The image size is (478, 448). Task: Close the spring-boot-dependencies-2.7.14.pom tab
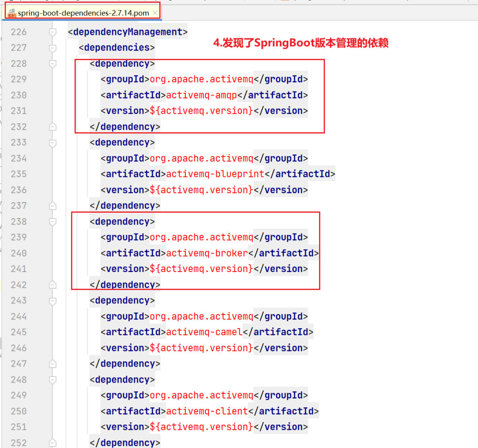(x=155, y=13)
